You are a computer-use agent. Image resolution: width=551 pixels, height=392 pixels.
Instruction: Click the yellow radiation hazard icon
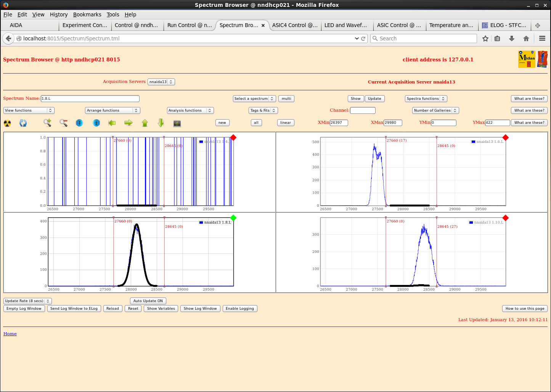pyautogui.click(x=7, y=123)
